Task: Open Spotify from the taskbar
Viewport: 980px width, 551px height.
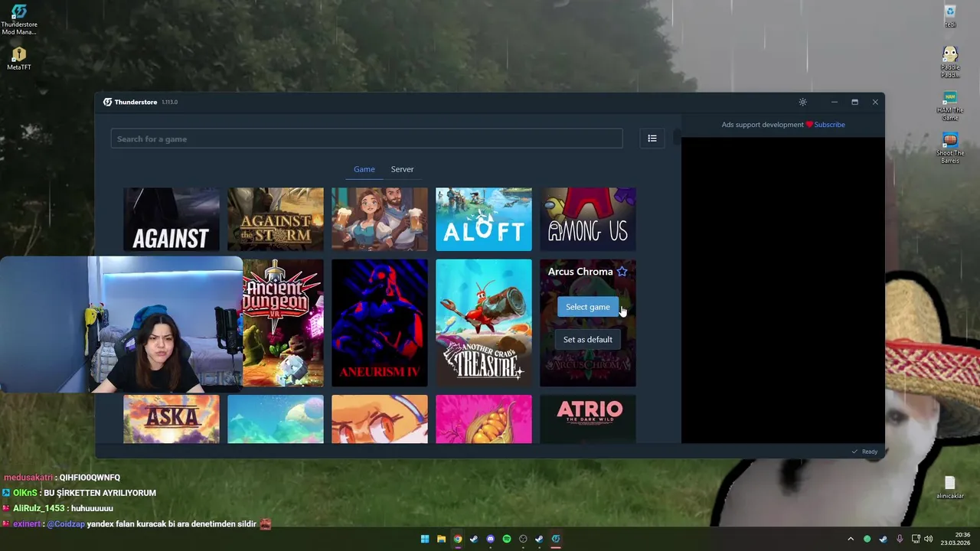Action: [x=507, y=539]
